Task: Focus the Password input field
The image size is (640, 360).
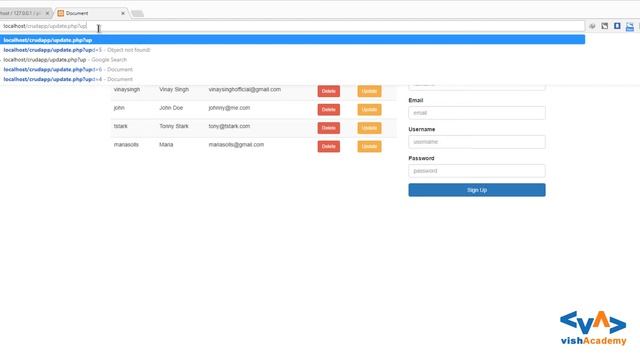Action: [477, 171]
